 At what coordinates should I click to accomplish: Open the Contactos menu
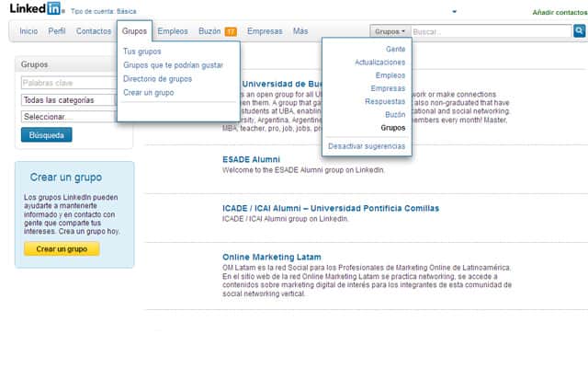coord(94,31)
